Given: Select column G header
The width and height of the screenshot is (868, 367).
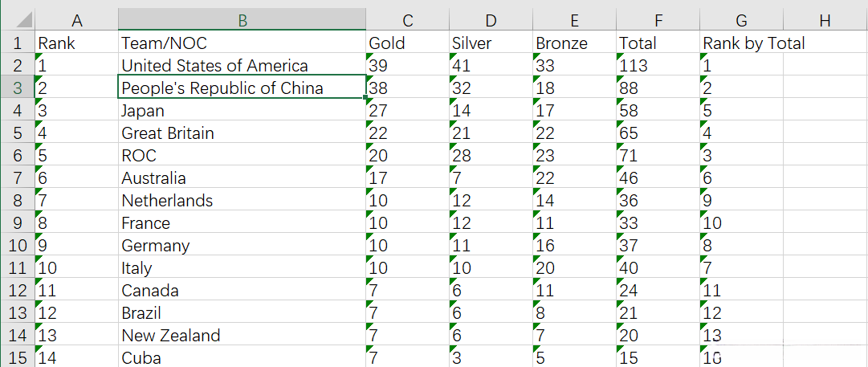Looking at the screenshot, I should click(x=741, y=20).
